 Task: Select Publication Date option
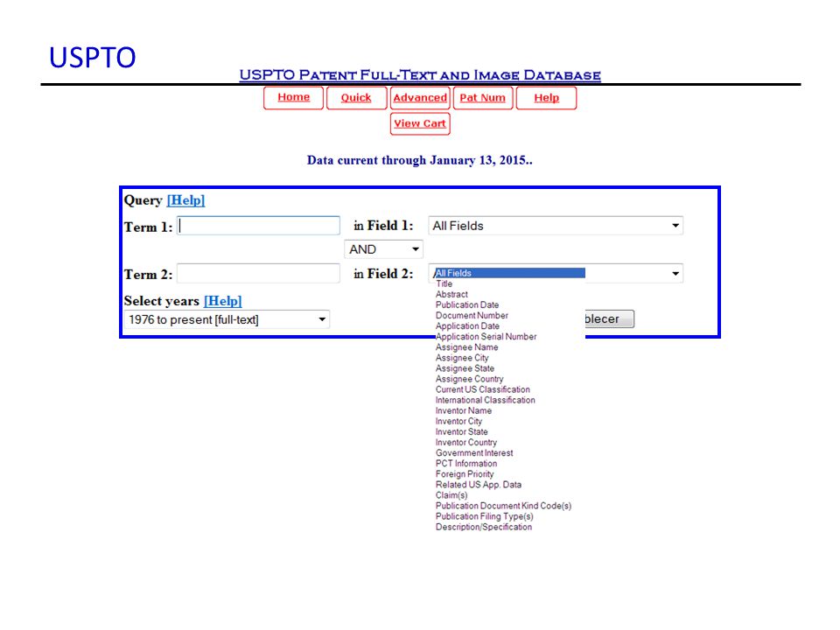[x=467, y=304]
